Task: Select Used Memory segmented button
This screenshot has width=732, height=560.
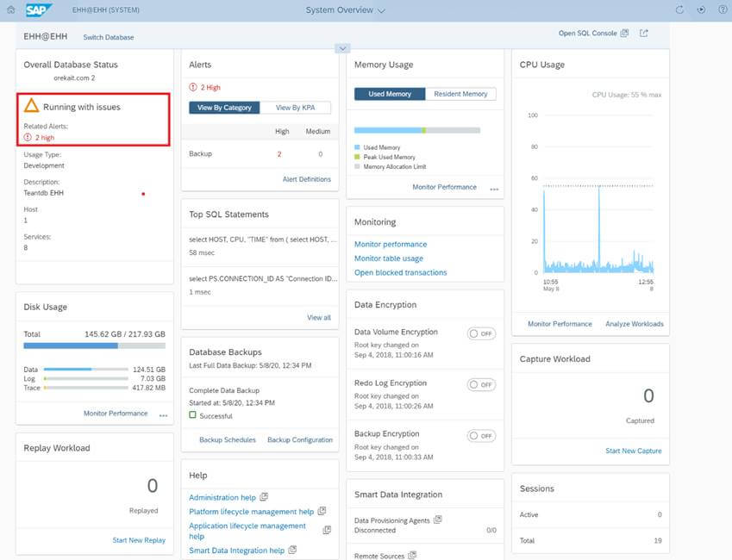Action: [x=390, y=94]
